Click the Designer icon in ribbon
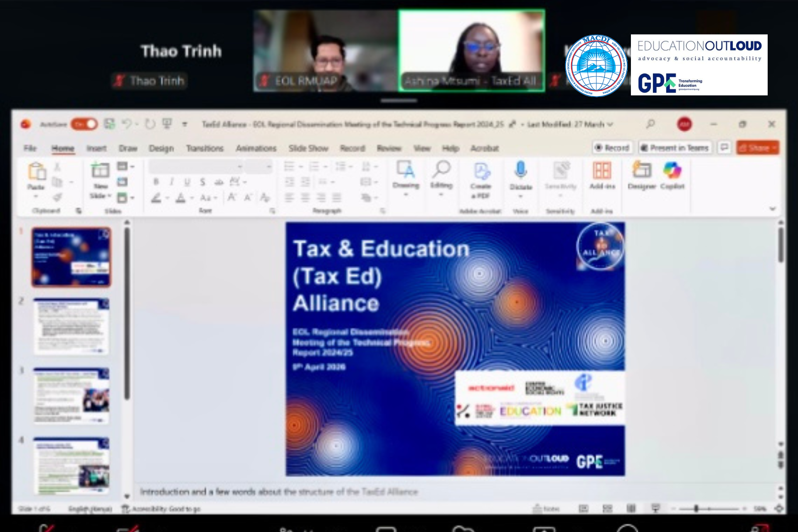This screenshot has width=798, height=532. tap(641, 171)
